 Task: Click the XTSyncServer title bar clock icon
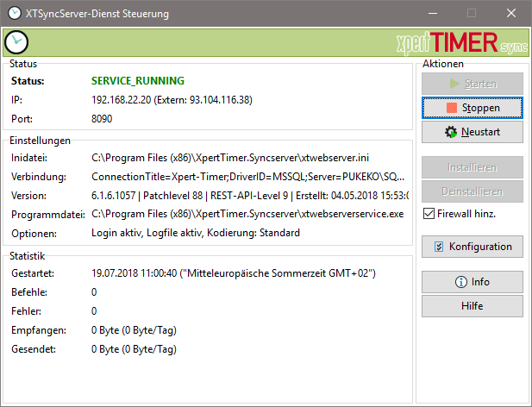(x=15, y=14)
